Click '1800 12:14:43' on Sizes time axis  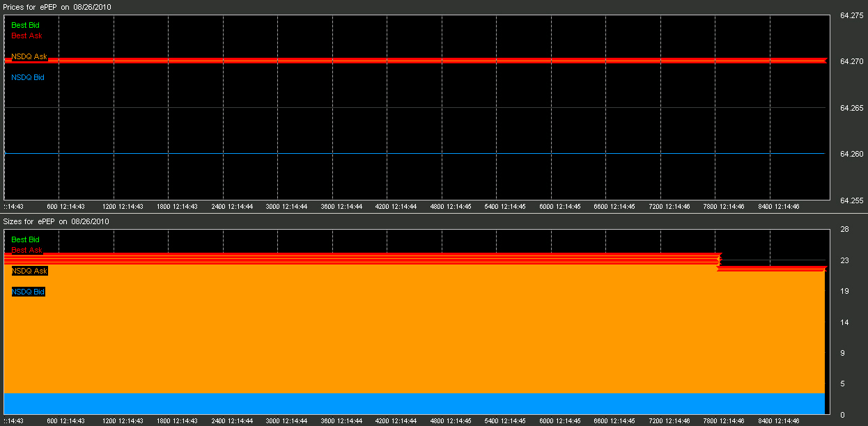click(x=178, y=421)
